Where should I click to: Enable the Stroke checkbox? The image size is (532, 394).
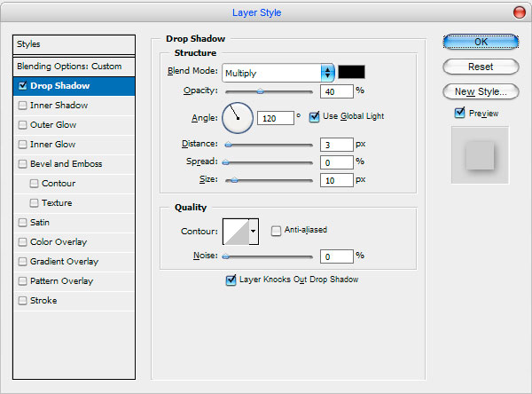[x=22, y=301]
